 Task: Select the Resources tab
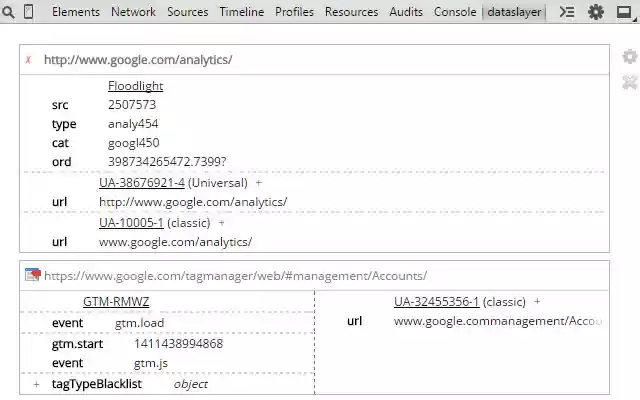coord(351,12)
